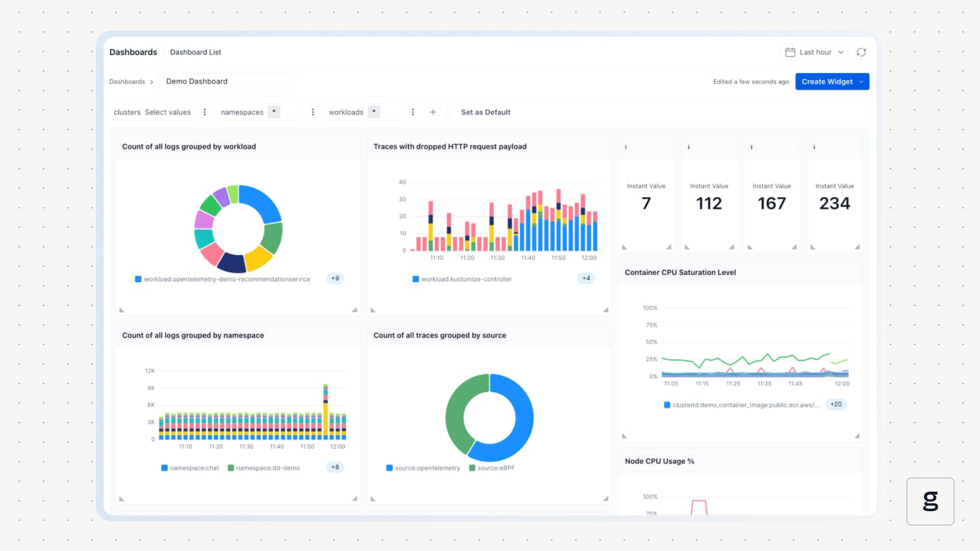Go to the Dashboards breadcrumb
The width and height of the screenshot is (980, 551).
point(127,82)
